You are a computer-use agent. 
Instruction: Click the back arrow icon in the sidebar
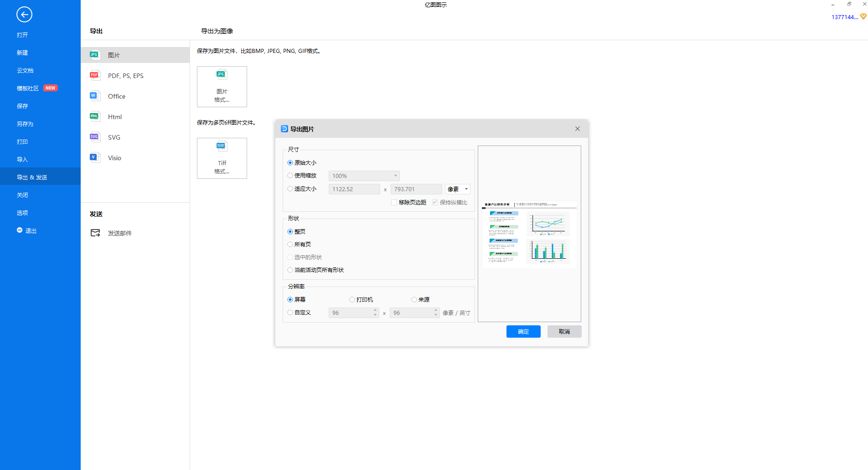24,15
